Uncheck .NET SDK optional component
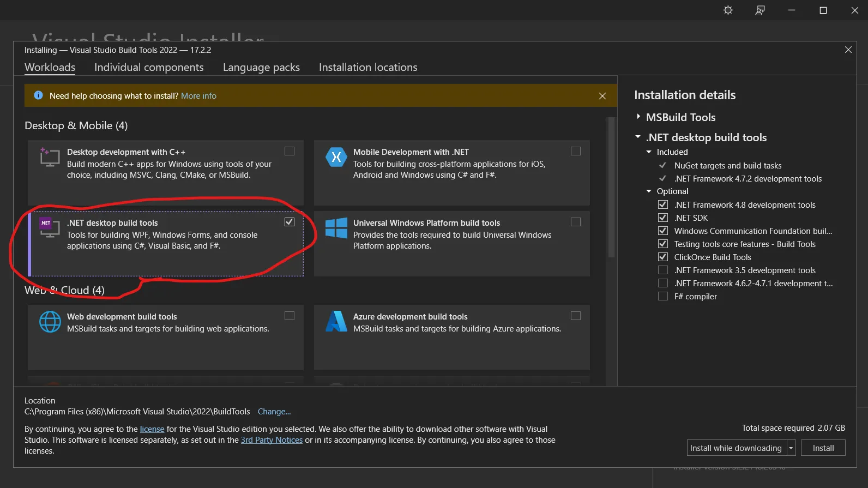868x488 pixels. [x=663, y=218]
